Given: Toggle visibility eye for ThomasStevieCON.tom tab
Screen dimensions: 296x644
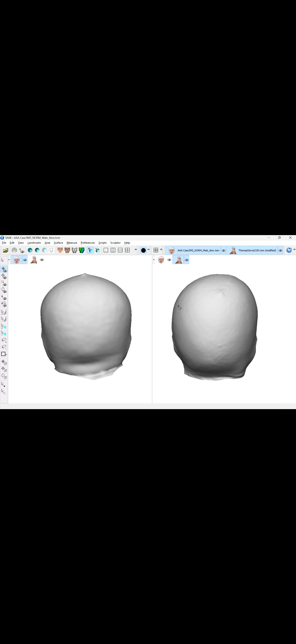Looking at the screenshot, I should (x=281, y=251).
